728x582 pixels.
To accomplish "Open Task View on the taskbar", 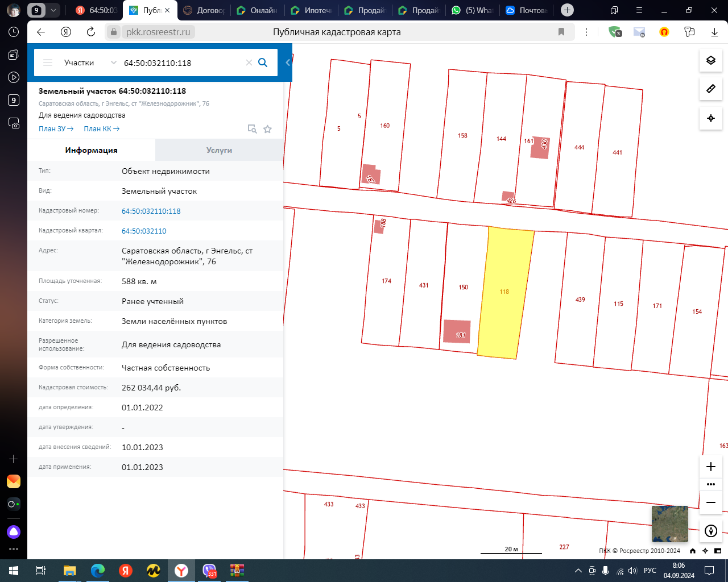I will [41, 571].
